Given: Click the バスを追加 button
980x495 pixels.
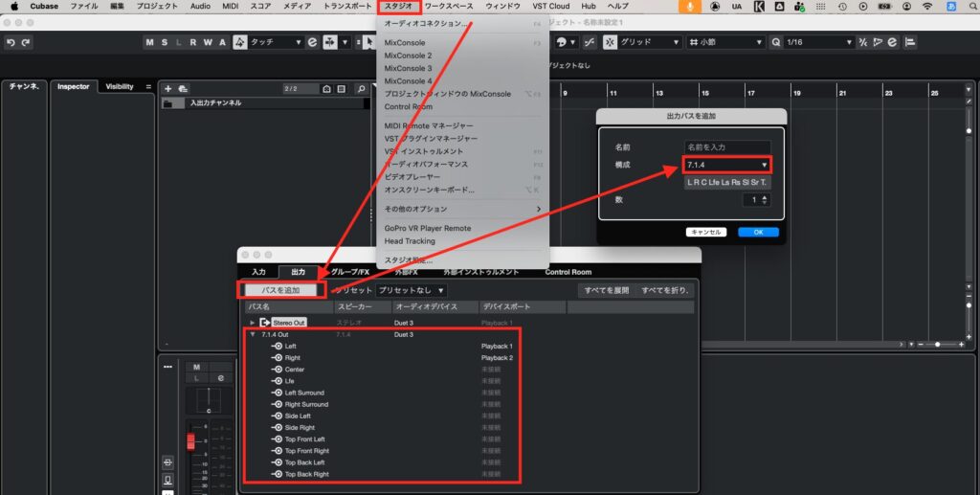Looking at the screenshot, I should pos(282,289).
